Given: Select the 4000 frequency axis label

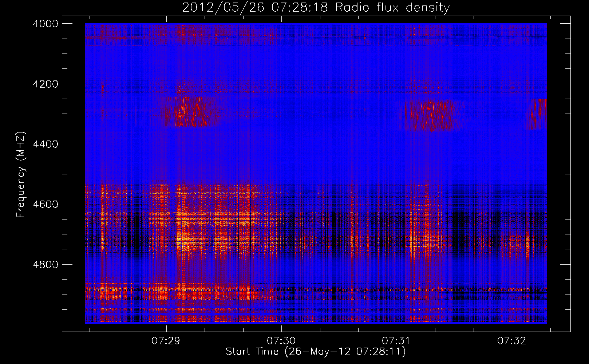Looking at the screenshot, I should (x=46, y=24).
